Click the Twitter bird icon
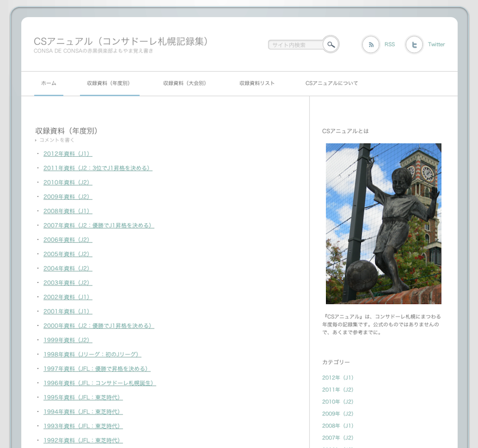The width and height of the screenshot is (478, 448). click(x=414, y=44)
